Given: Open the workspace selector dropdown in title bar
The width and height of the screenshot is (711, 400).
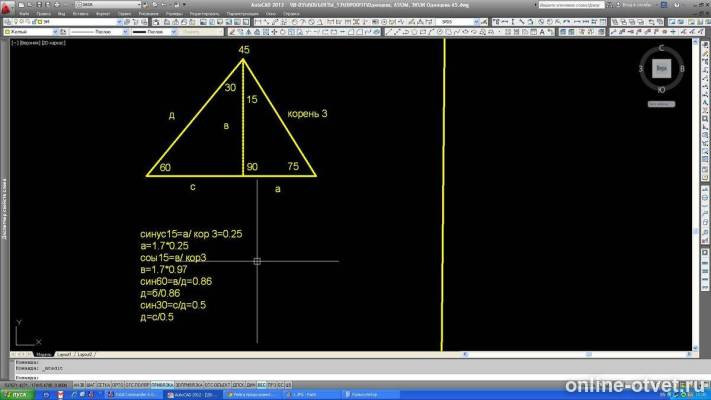Looking at the screenshot, I should coord(138,5).
